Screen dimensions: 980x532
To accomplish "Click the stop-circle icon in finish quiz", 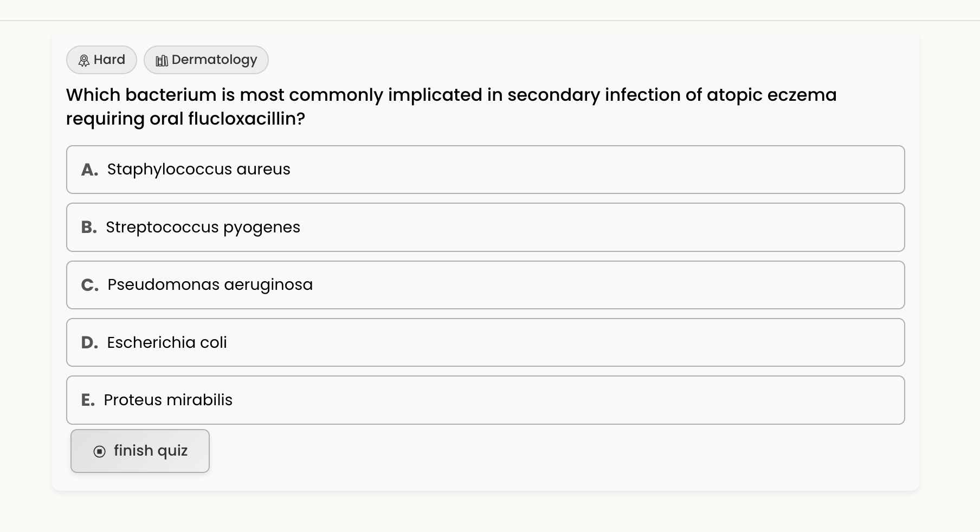I will [100, 451].
